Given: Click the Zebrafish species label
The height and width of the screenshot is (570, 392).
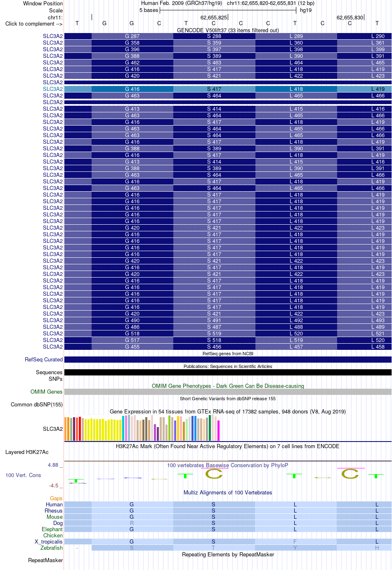Looking at the screenshot, I should click(52, 548).
